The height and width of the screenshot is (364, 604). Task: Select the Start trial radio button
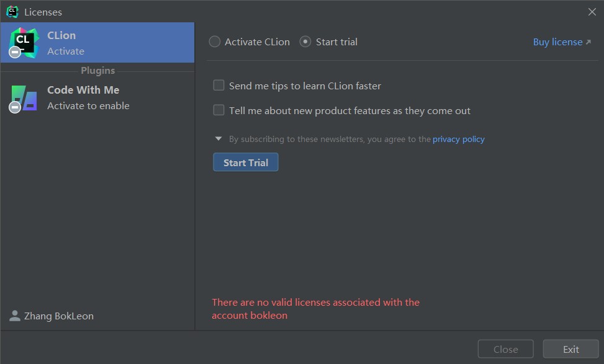coord(305,42)
